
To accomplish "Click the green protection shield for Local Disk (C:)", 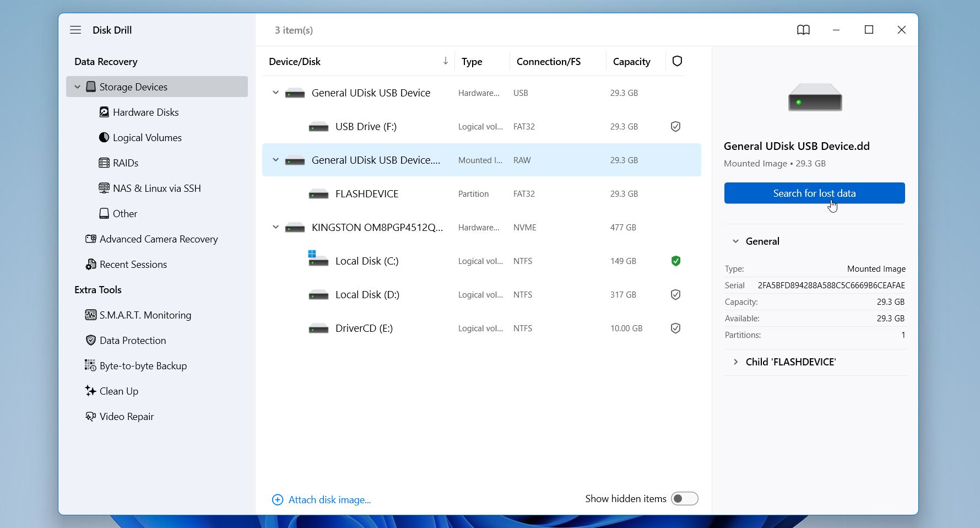I will 675,261.
